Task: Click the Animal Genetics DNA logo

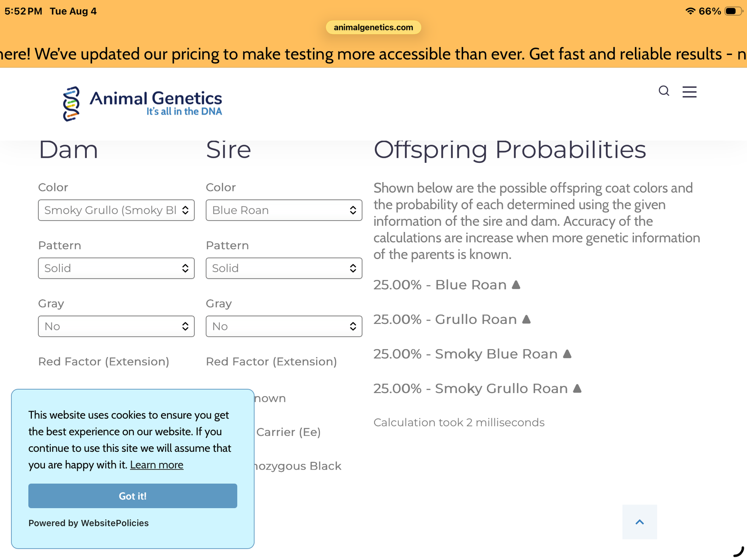Action: 142,104
